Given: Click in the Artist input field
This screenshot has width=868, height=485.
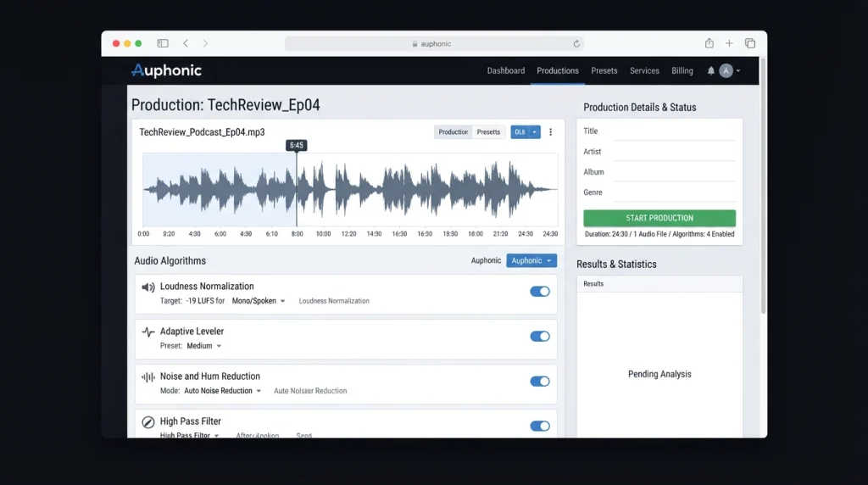Looking at the screenshot, I should click(x=674, y=152).
